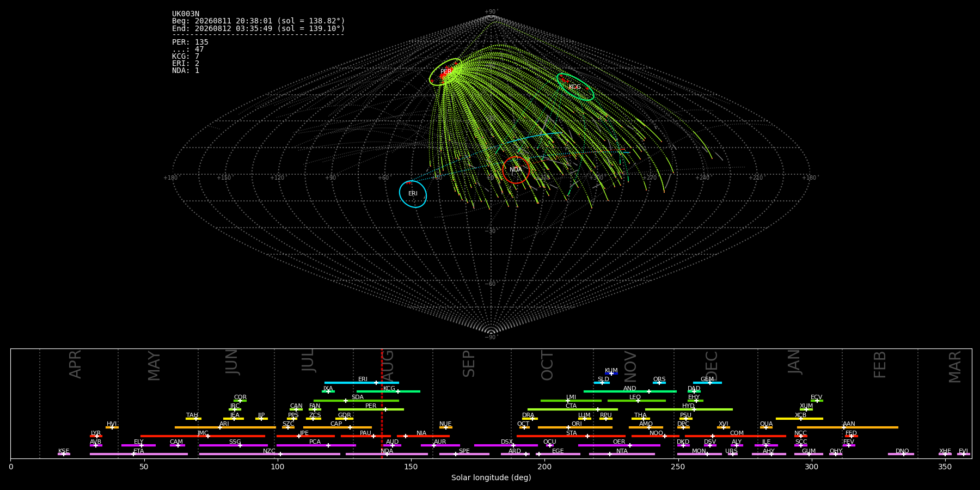
Task: Click the PER radiant ellipse on sky map
Action: 446,72
